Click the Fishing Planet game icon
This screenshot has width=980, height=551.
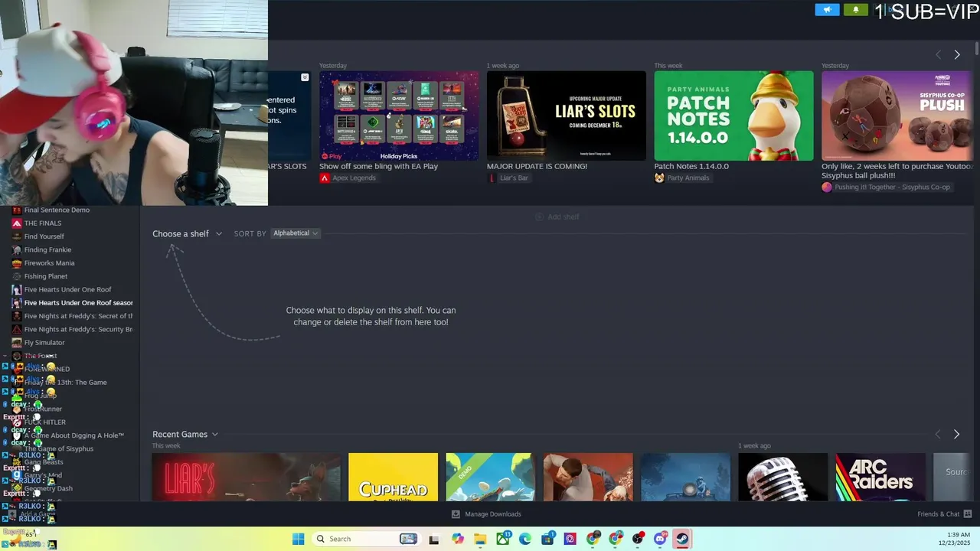point(17,276)
